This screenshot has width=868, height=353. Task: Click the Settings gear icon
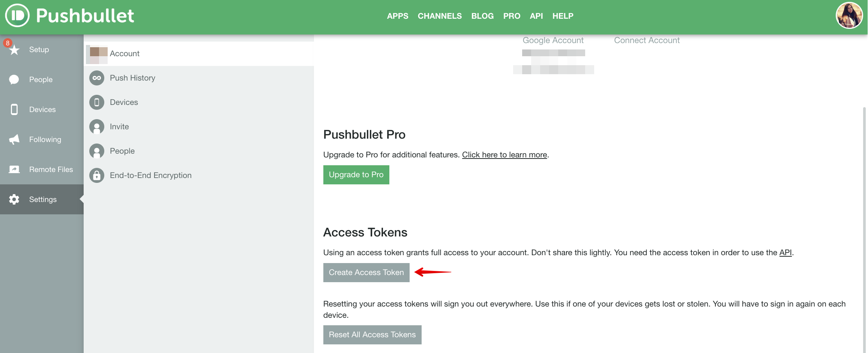tap(14, 199)
